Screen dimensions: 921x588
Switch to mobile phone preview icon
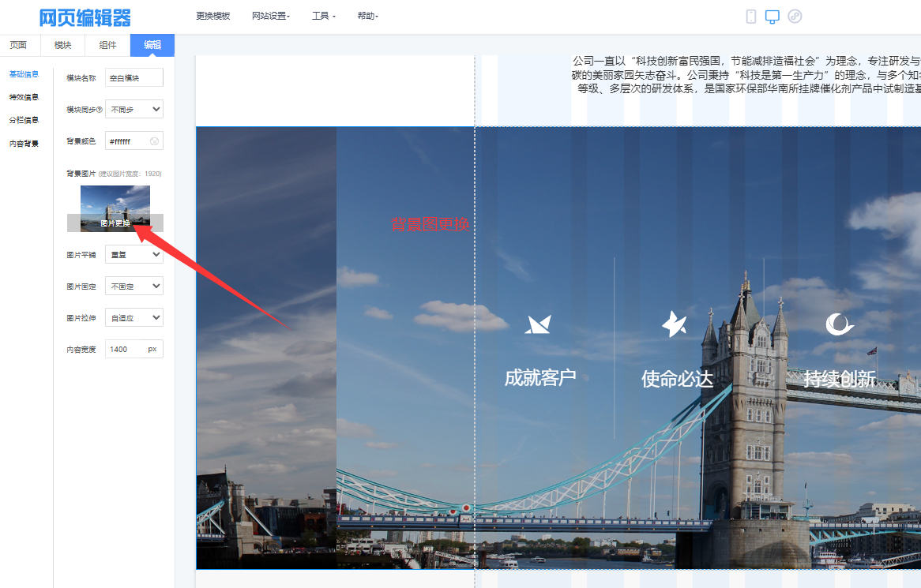coord(750,17)
